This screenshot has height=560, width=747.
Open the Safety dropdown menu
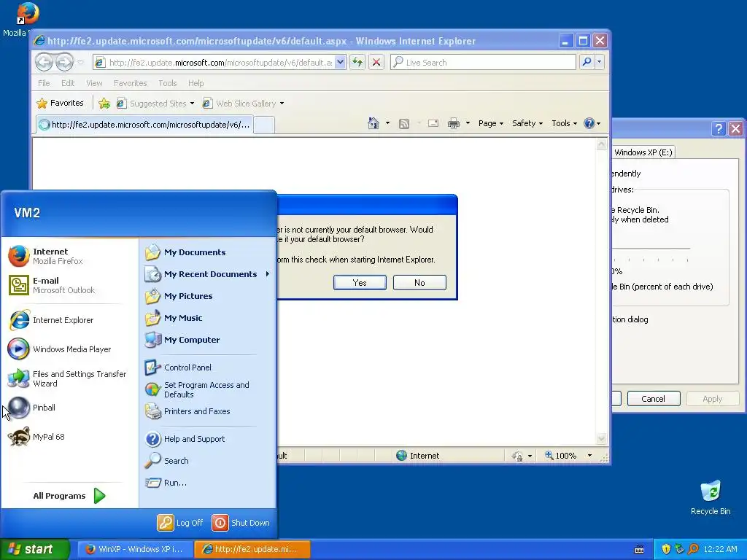[x=527, y=123]
